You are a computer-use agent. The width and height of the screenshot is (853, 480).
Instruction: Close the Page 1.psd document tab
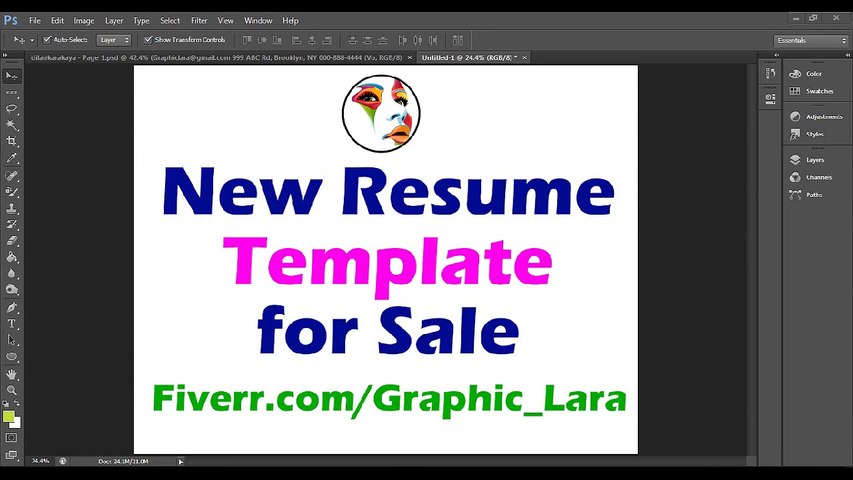pyautogui.click(x=410, y=57)
